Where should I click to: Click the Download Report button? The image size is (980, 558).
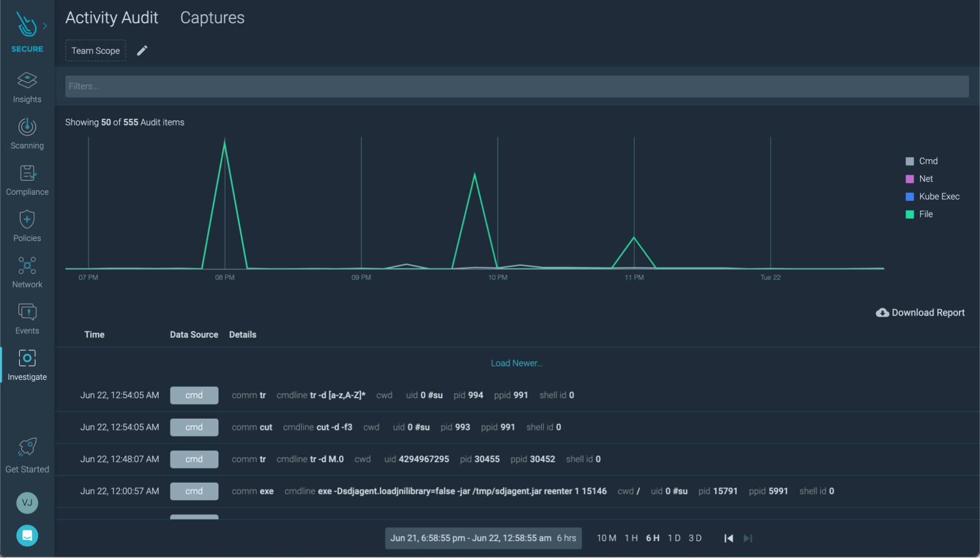click(920, 313)
